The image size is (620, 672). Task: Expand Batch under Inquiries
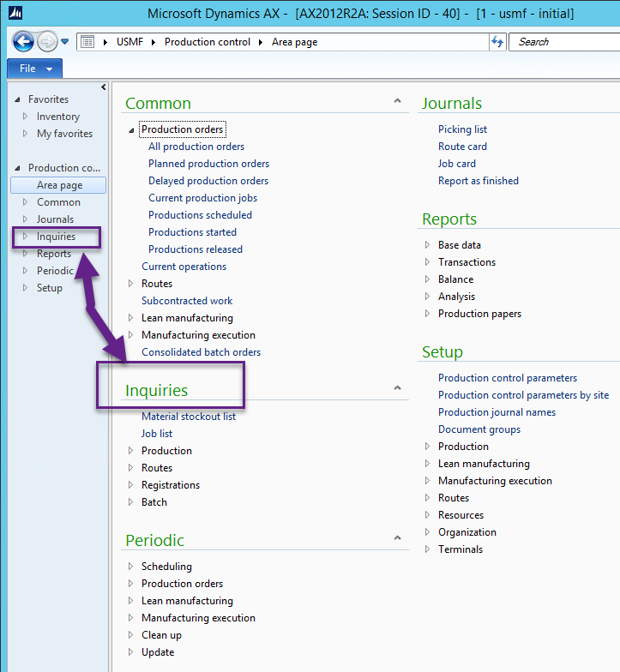point(130,502)
